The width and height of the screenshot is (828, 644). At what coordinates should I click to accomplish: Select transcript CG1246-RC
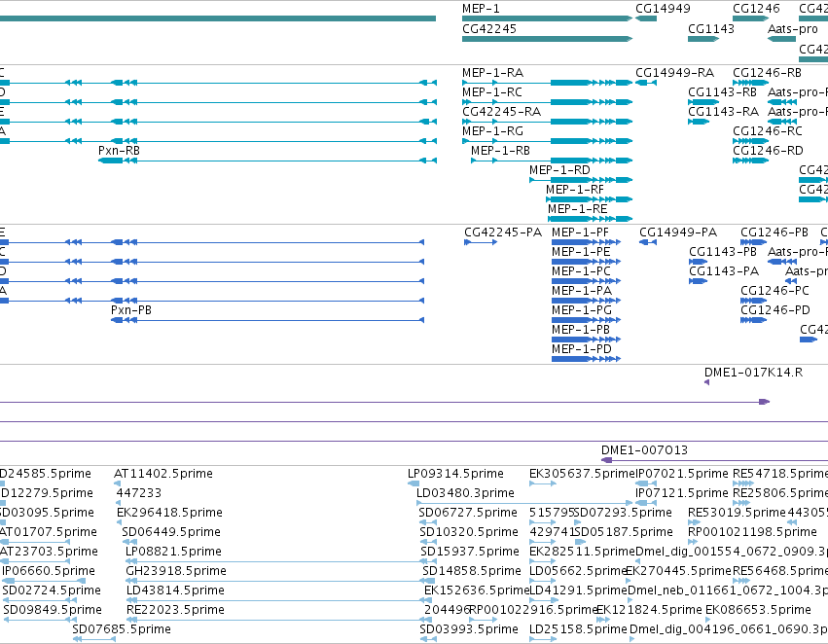coord(750,141)
